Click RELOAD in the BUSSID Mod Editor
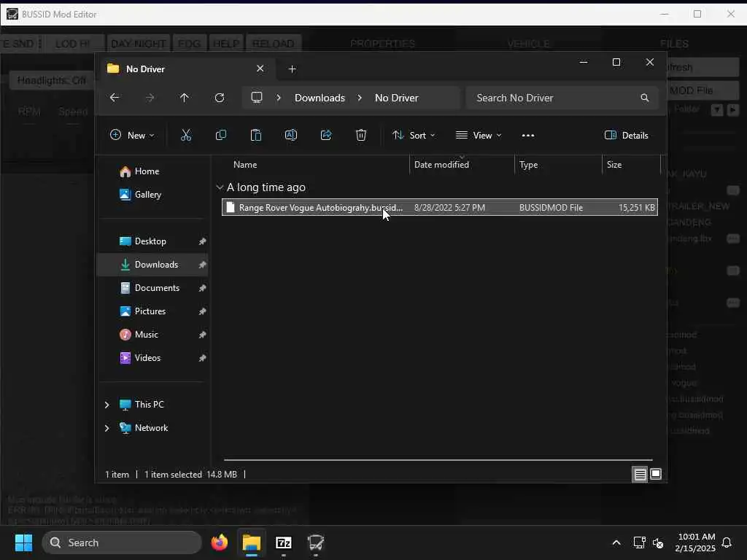 274,44
